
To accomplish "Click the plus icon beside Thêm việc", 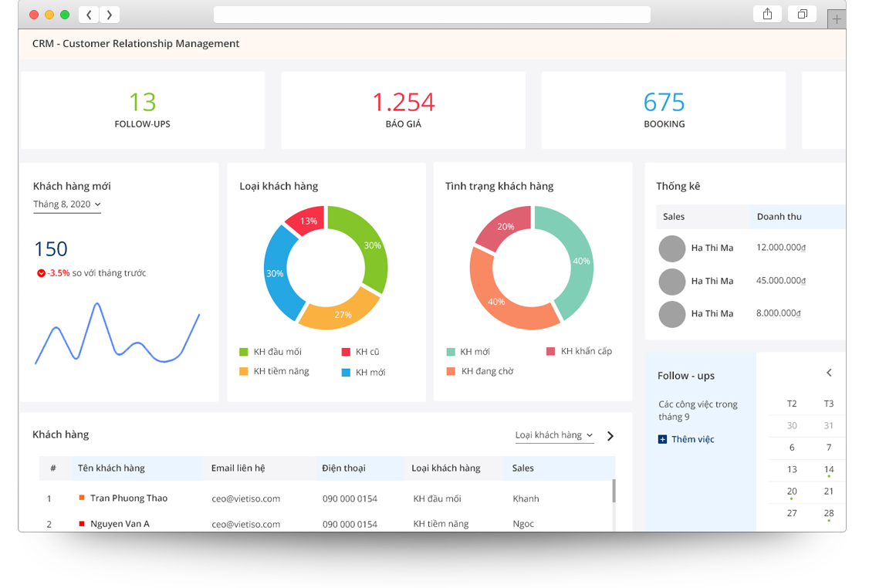I will click(x=662, y=439).
